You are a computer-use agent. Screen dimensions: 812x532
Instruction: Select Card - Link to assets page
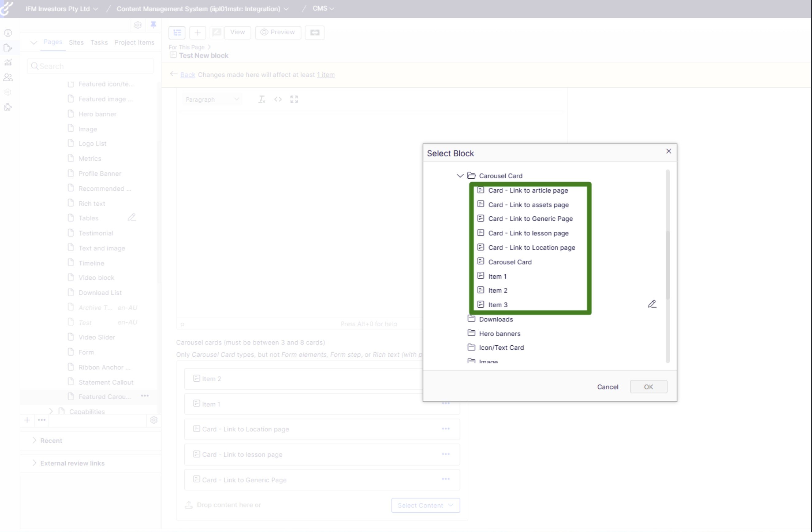point(528,204)
